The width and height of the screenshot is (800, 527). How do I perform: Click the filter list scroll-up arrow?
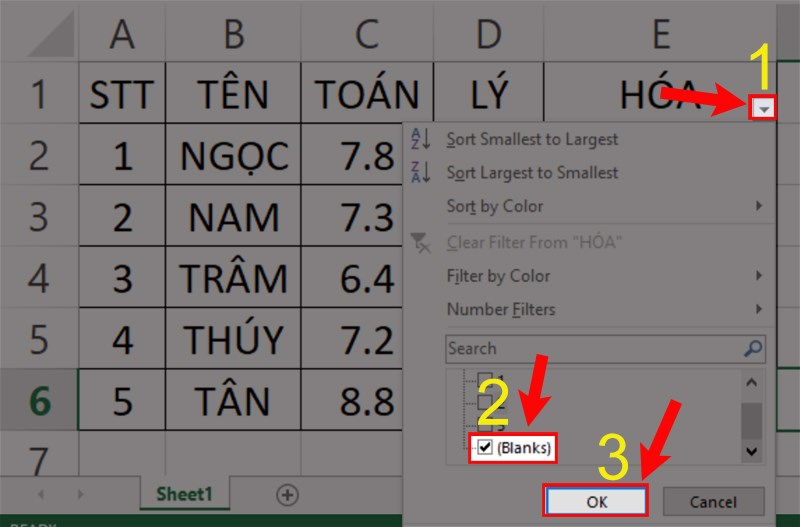(x=752, y=382)
